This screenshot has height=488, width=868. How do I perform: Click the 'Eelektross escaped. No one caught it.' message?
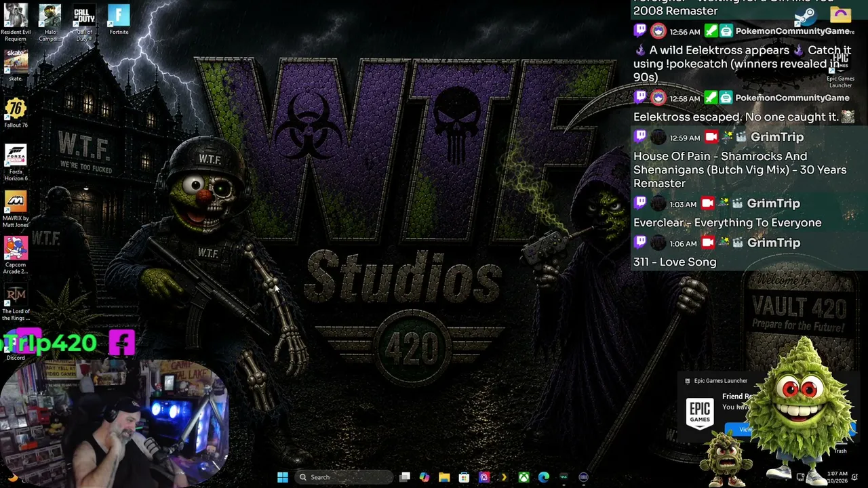click(x=736, y=117)
